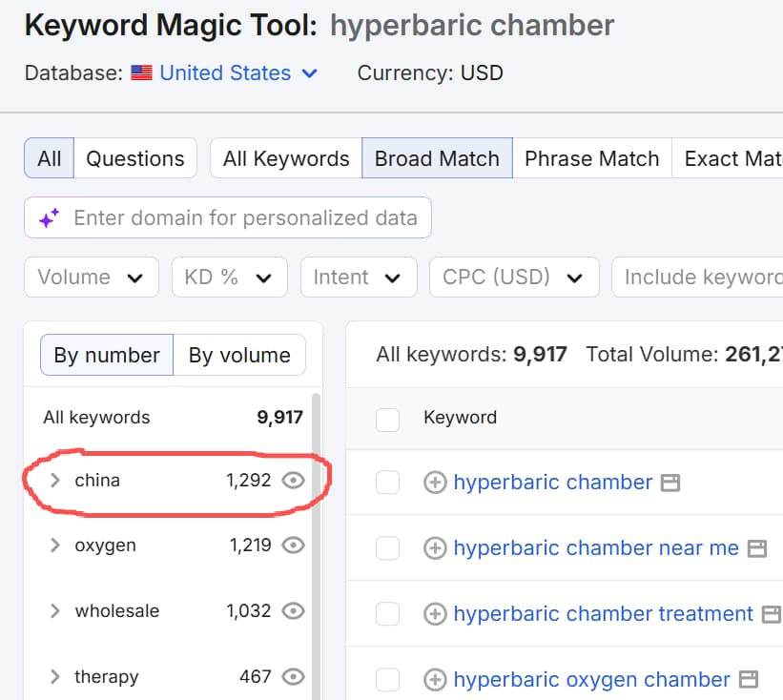Click the oxygen count 1,219
This screenshot has height=700, width=783.
(250, 546)
